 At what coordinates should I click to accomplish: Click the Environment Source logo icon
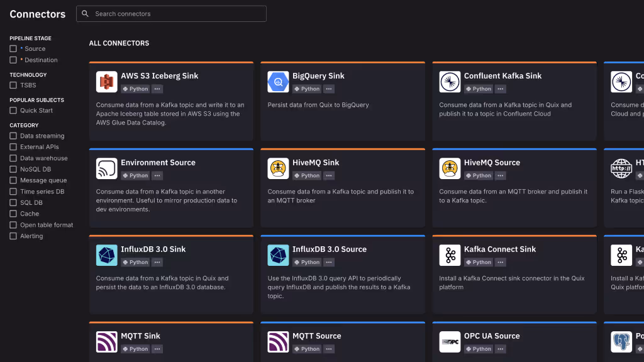pyautogui.click(x=107, y=168)
